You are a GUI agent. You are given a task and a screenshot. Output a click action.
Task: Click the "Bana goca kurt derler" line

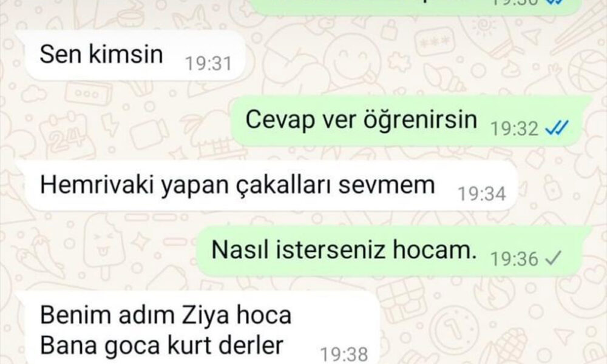tap(162, 345)
